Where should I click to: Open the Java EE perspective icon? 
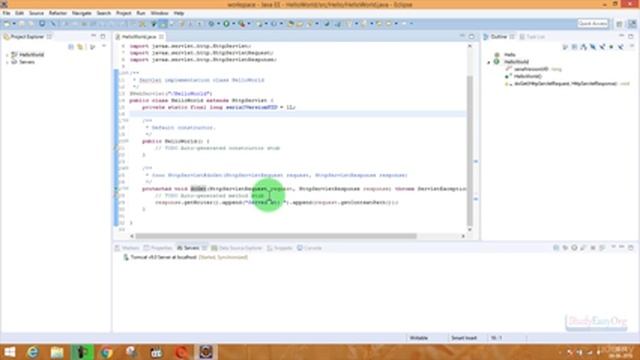(632, 24)
